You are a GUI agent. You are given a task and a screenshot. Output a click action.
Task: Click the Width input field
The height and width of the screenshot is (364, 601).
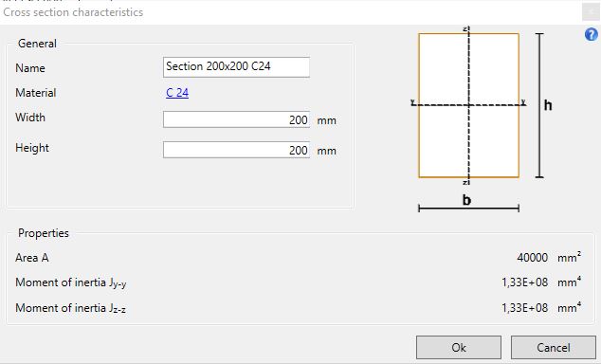[236, 119]
